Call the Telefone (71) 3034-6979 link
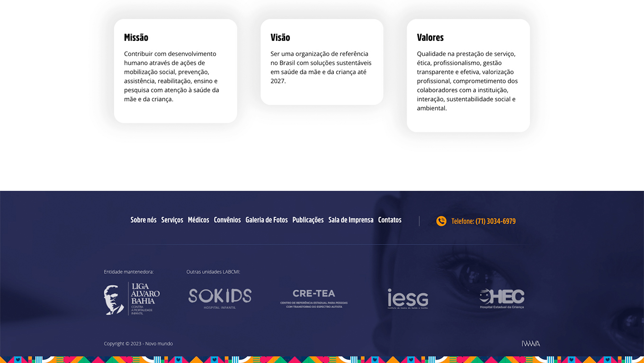Viewport: 644px width, 363px height. (483, 221)
